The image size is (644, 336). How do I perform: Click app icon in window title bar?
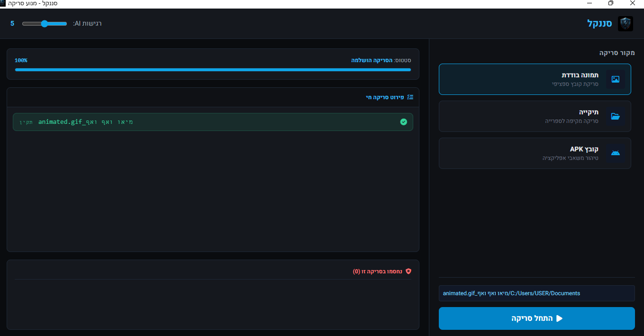point(4,4)
